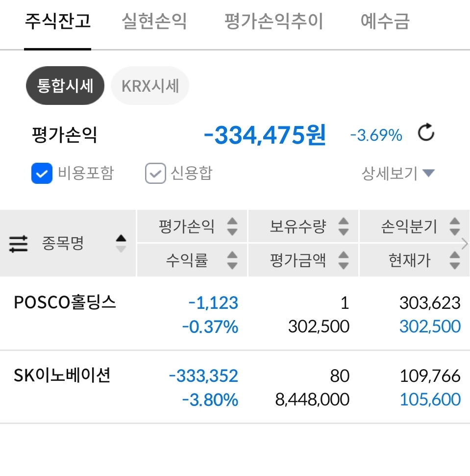Sort by 보유수량 column arrows
The width and height of the screenshot is (470, 476).
point(343,226)
